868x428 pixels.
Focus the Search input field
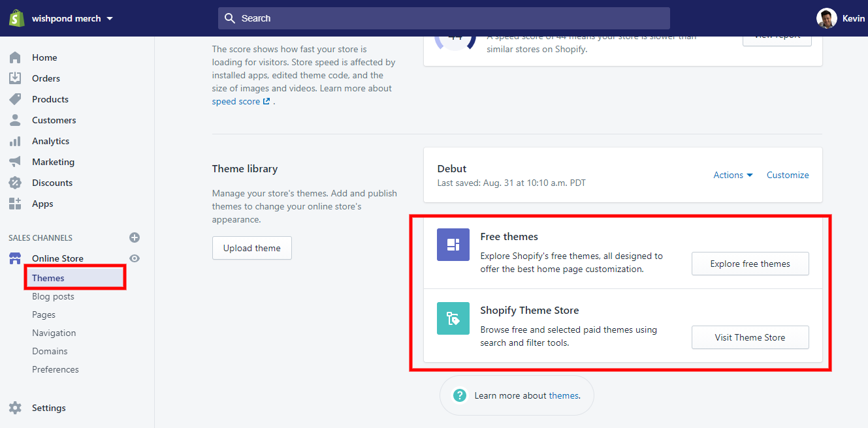[x=444, y=18]
